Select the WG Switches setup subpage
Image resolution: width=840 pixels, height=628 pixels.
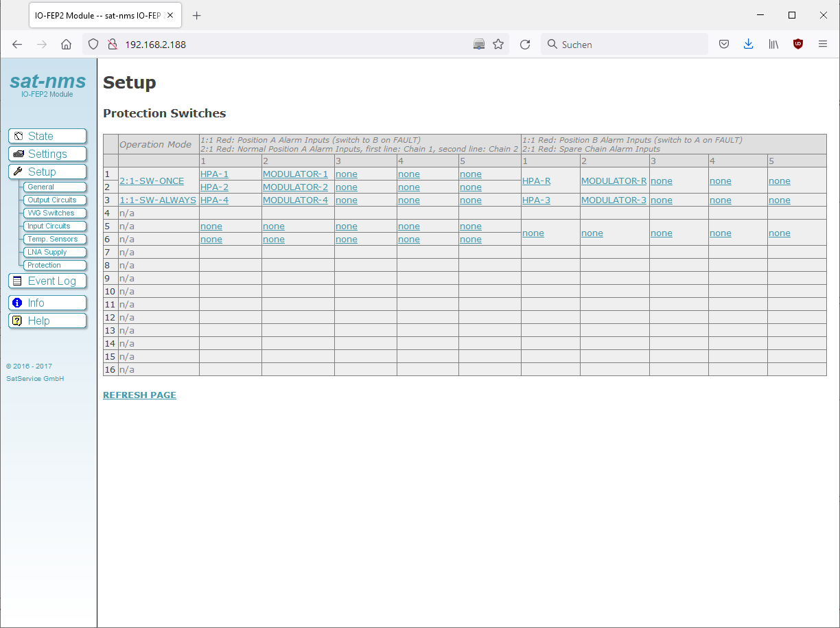coord(51,213)
